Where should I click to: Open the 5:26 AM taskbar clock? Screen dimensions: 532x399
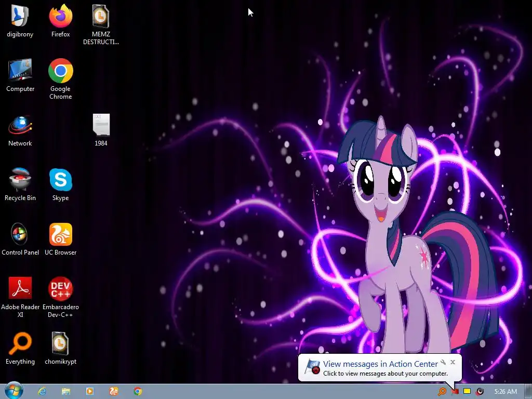point(506,392)
